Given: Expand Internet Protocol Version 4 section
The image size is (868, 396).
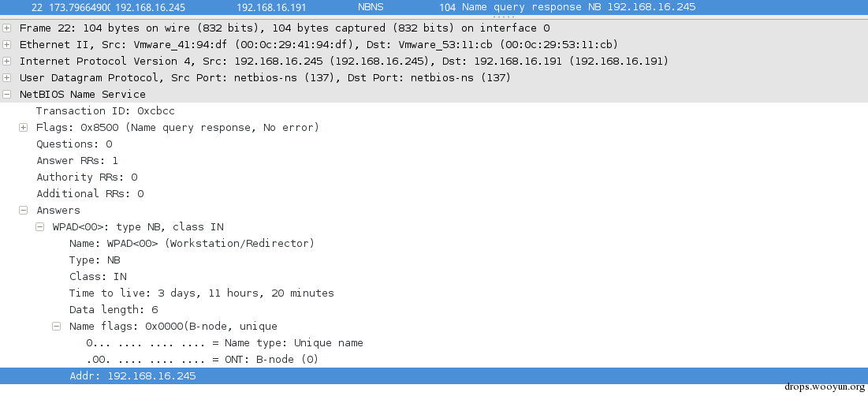Looking at the screenshot, I should point(6,62).
